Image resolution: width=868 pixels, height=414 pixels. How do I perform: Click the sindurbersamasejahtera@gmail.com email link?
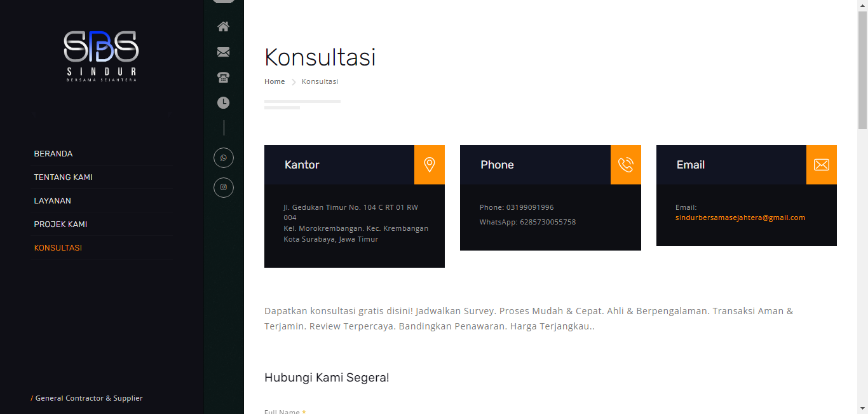point(740,217)
